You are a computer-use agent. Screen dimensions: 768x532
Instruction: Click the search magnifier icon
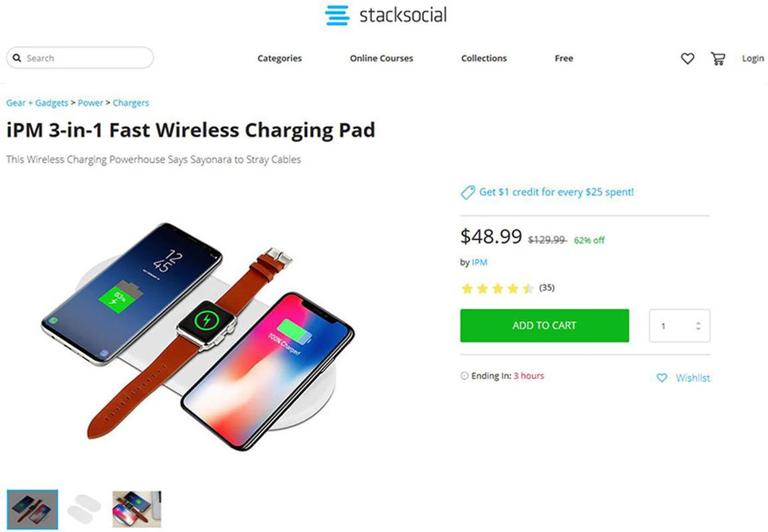17,58
